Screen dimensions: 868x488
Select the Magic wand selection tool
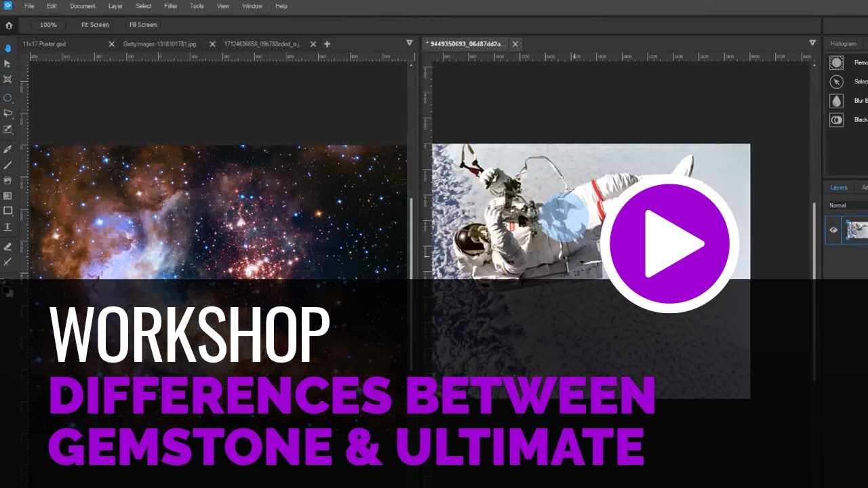tap(8, 129)
